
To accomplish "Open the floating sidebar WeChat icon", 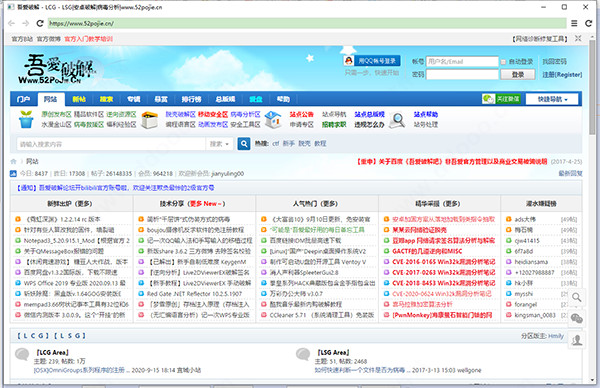I will click(x=576, y=318).
